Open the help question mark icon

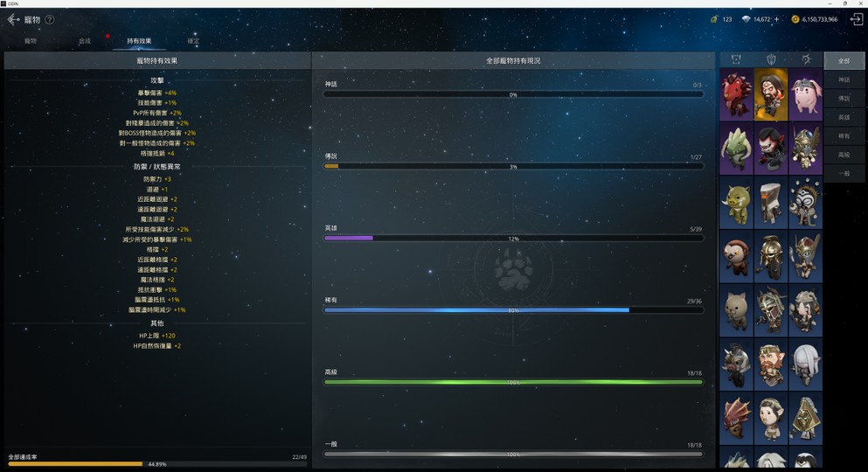point(49,19)
